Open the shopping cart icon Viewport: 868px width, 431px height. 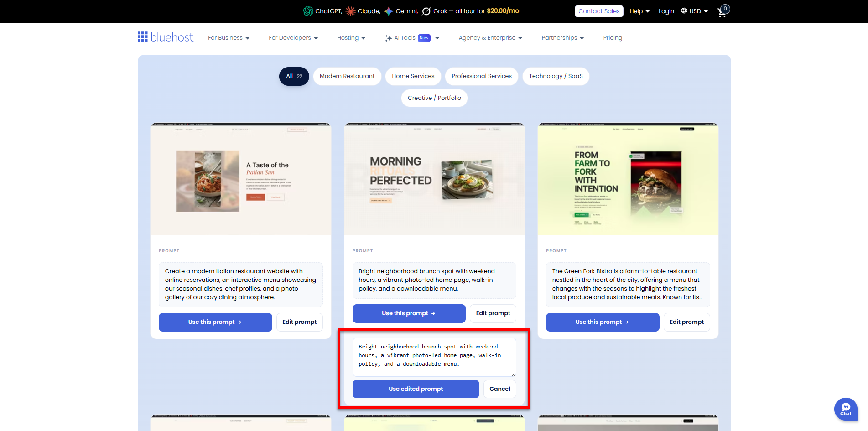click(722, 11)
